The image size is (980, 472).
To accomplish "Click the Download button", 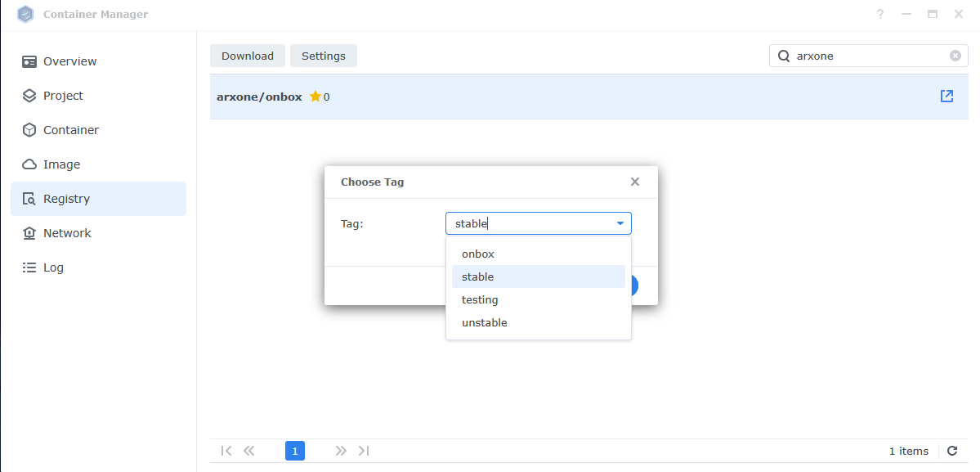I will pyautogui.click(x=247, y=56).
